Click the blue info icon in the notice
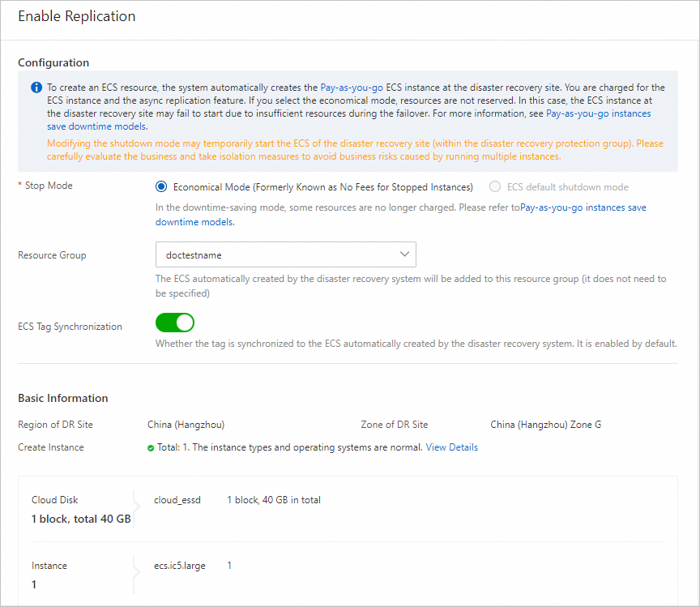700x607 pixels. (36, 88)
